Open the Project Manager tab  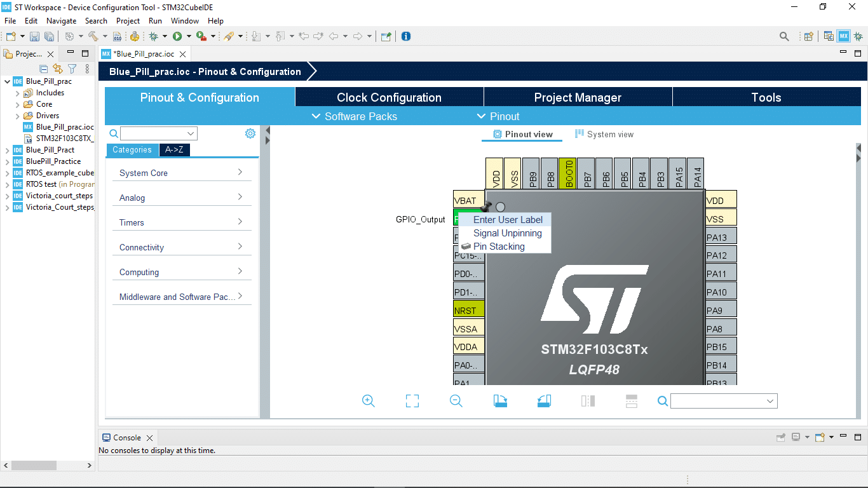578,97
